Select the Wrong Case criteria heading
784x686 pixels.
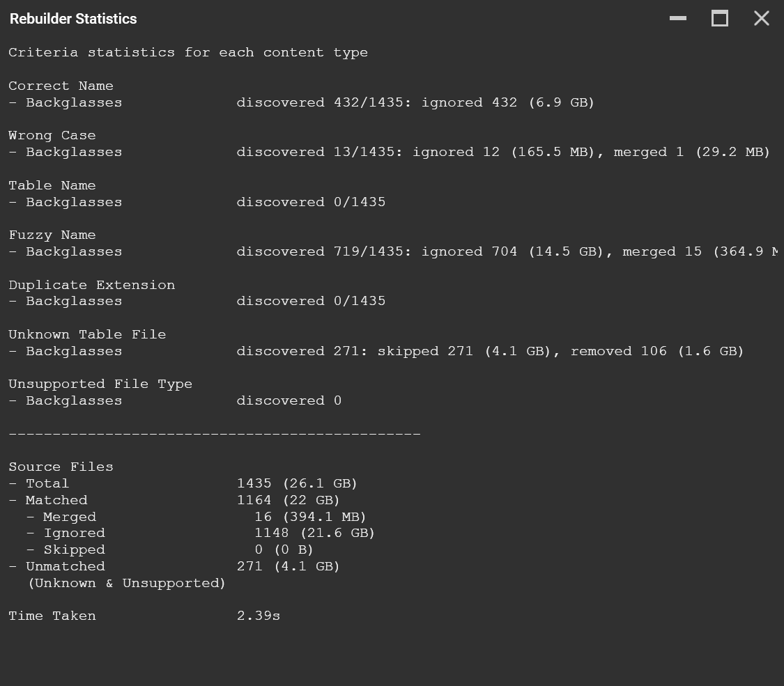[52, 136]
